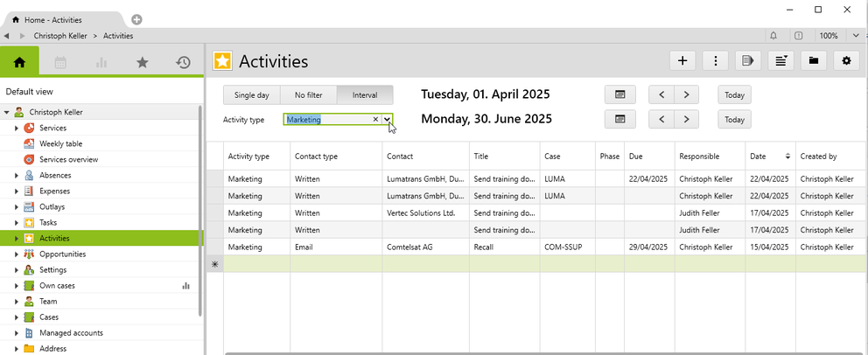Click the Recall title cell
The image size is (868, 355).
pyautogui.click(x=505, y=247)
